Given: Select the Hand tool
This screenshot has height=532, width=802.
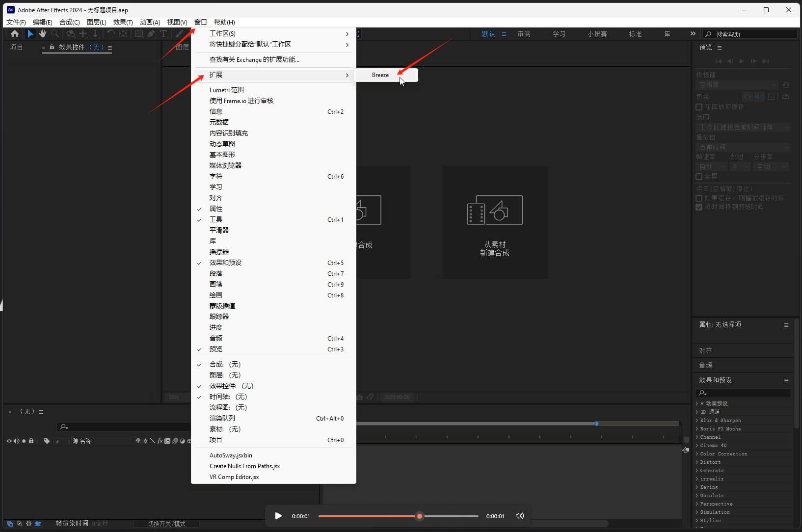Looking at the screenshot, I should pos(43,34).
